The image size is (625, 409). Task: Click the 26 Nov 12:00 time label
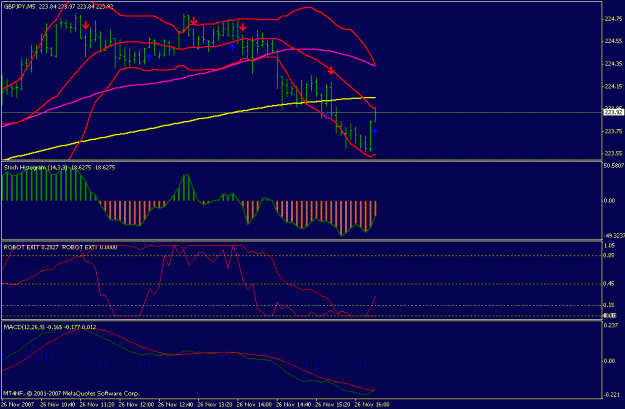click(x=136, y=404)
